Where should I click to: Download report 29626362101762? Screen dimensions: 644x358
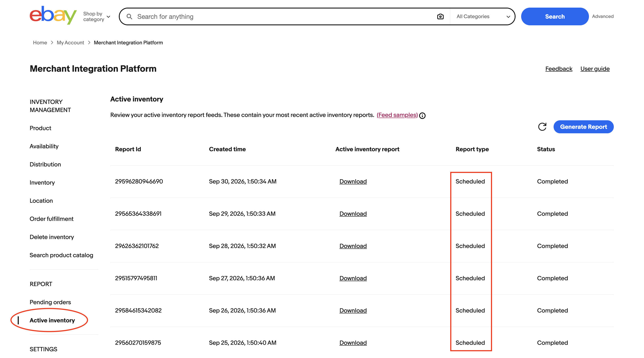[x=353, y=246]
